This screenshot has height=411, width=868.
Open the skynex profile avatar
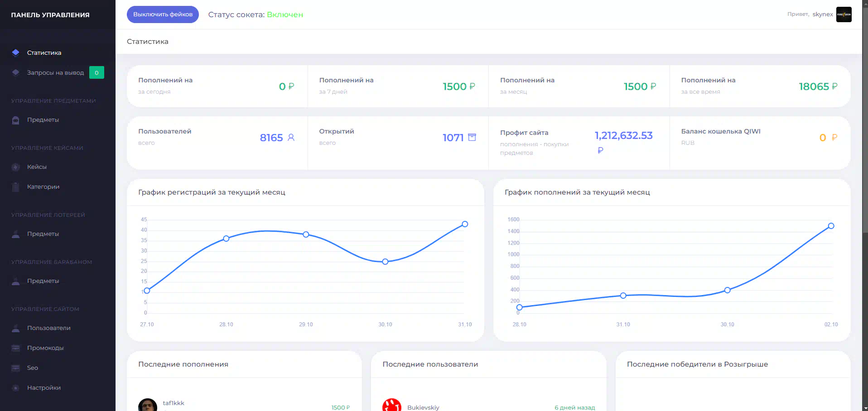click(x=844, y=14)
